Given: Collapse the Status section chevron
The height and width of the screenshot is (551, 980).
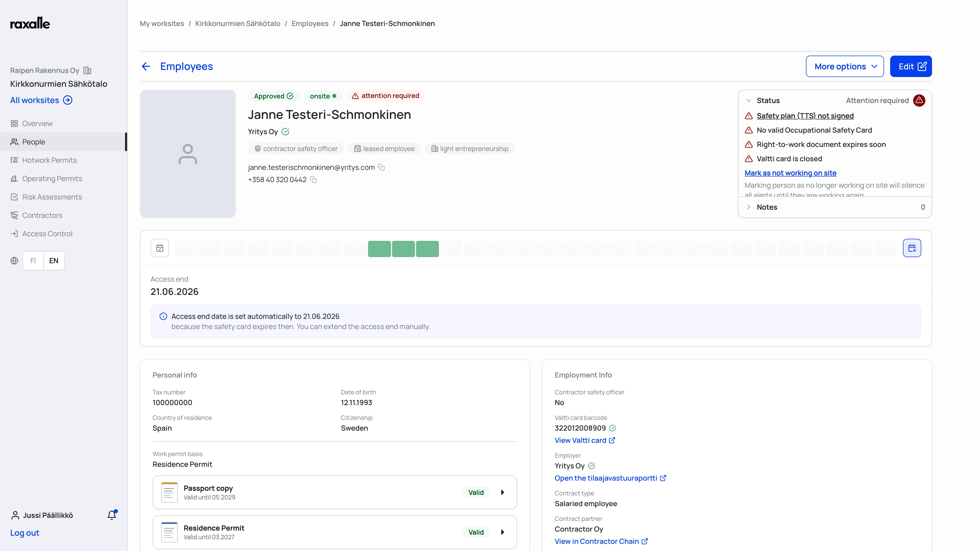Looking at the screenshot, I should (749, 101).
